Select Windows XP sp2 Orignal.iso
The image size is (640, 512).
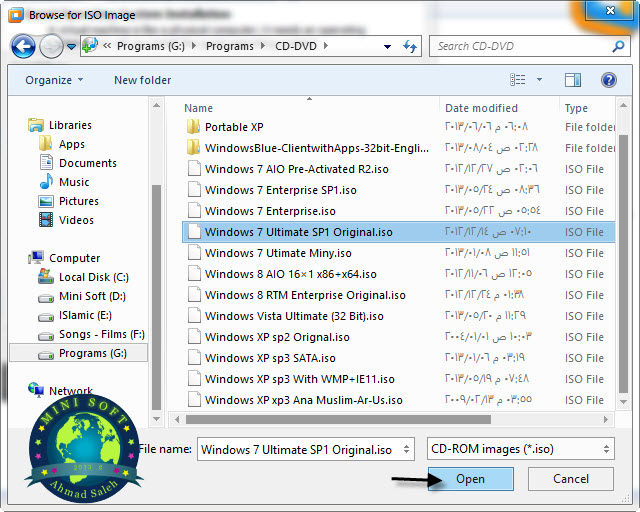(x=277, y=337)
